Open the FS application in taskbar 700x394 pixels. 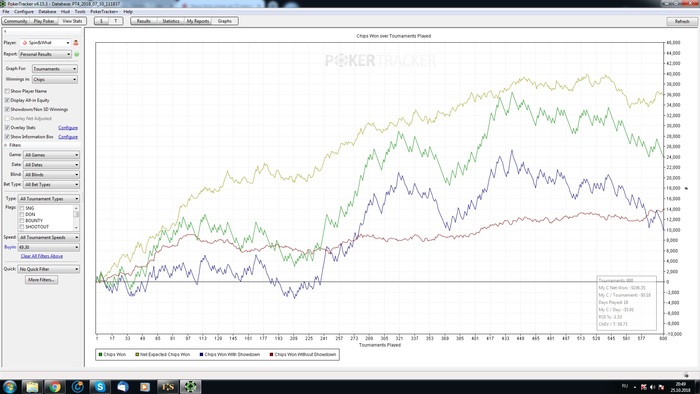pyautogui.click(x=167, y=386)
